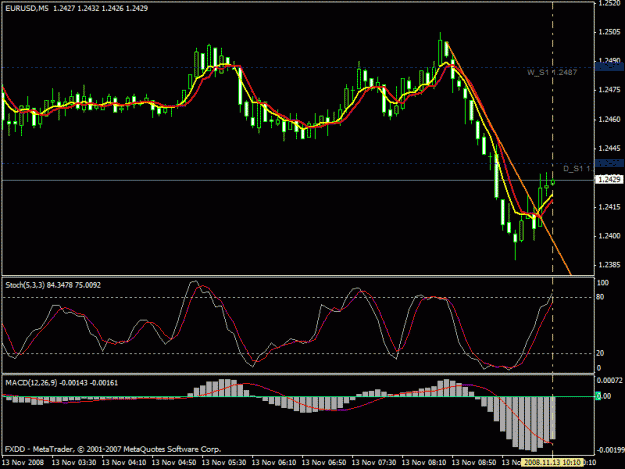Click the 13 Nov 07:30 time label

click(x=374, y=463)
